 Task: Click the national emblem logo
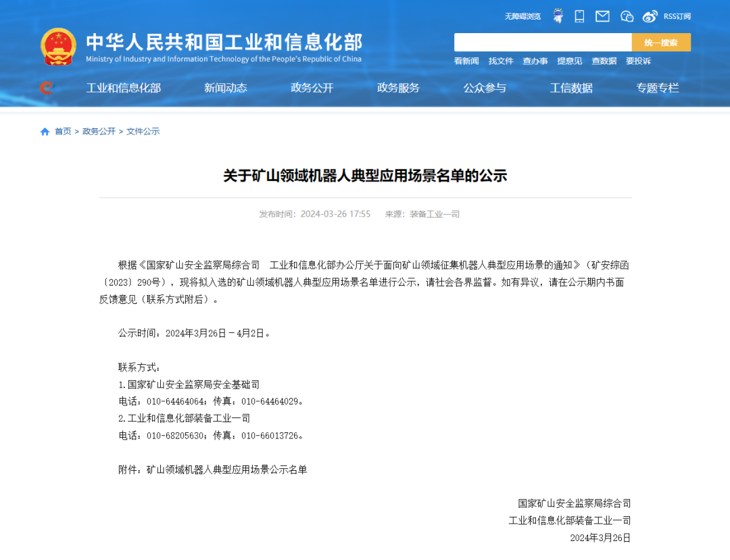pos(58,47)
